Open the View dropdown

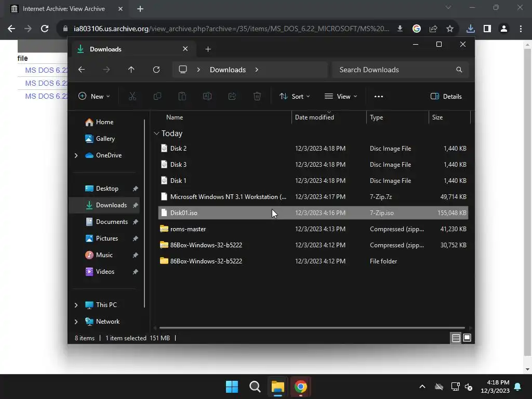[x=341, y=96]
